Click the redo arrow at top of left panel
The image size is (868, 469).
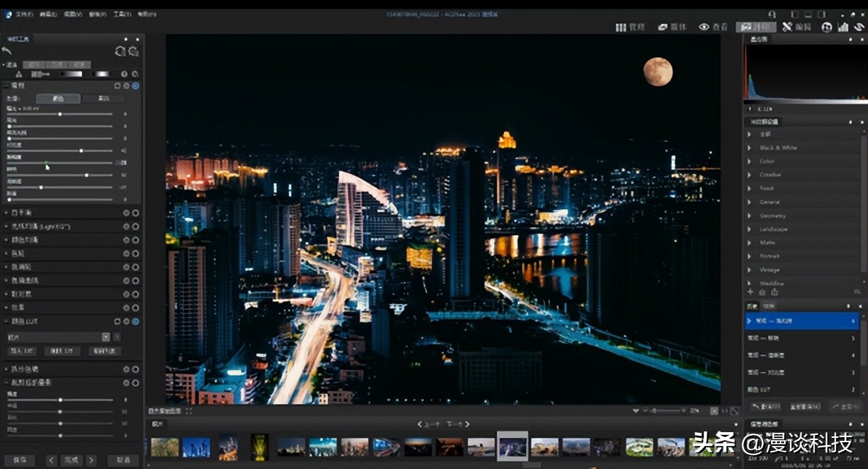click(135, 51)
